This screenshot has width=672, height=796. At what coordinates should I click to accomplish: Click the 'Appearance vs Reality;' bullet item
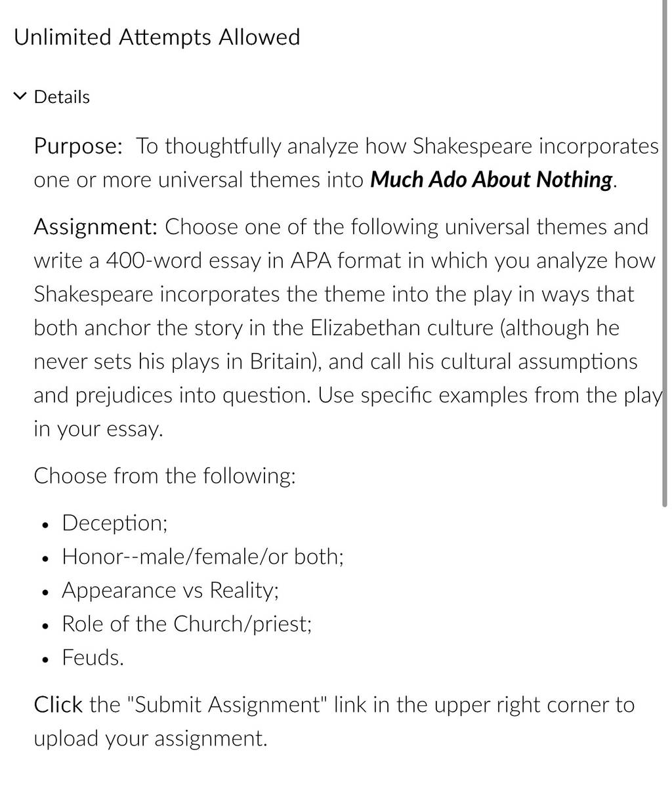[x=171, y=591]
